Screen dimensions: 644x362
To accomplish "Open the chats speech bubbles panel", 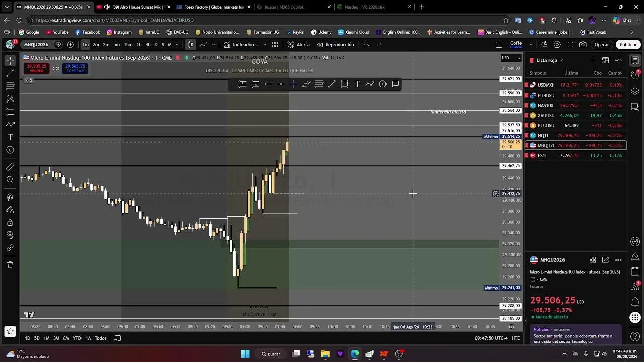I will click(635, 107).
